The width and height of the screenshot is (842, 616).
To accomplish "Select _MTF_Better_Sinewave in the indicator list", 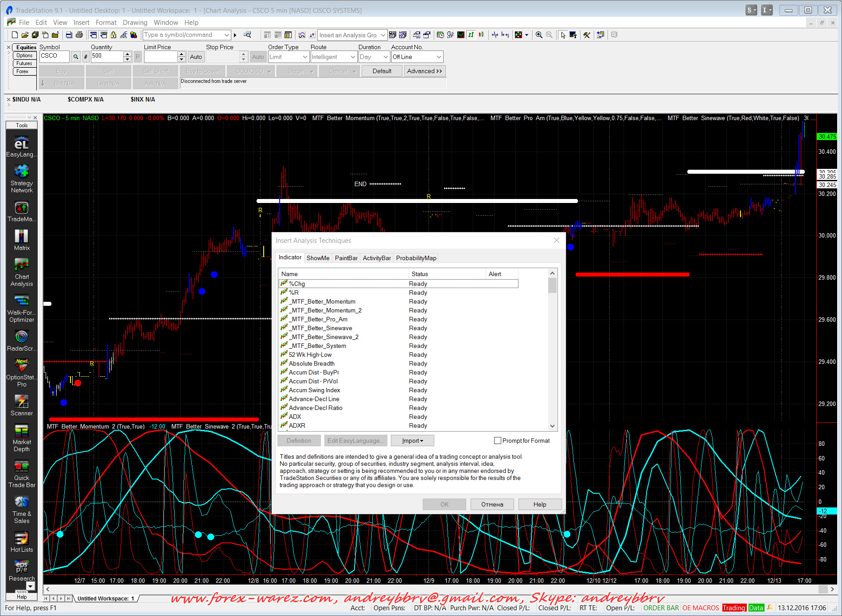I will [321, 328].
